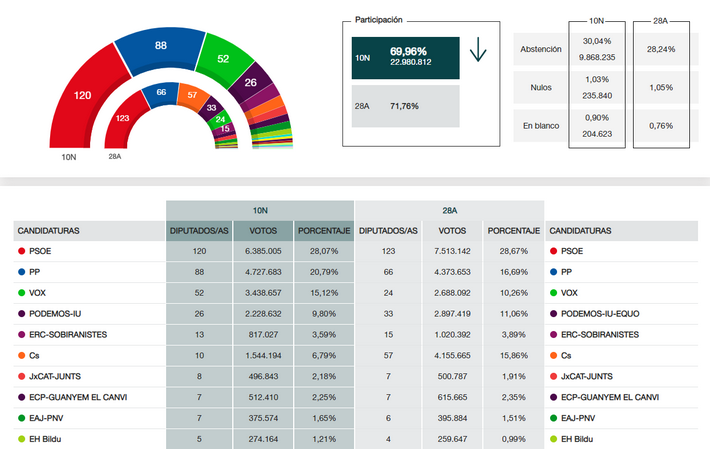Click the 28A blank votes value 0,76%
This screenshot has width=710, height=449.
coord(661,126)
